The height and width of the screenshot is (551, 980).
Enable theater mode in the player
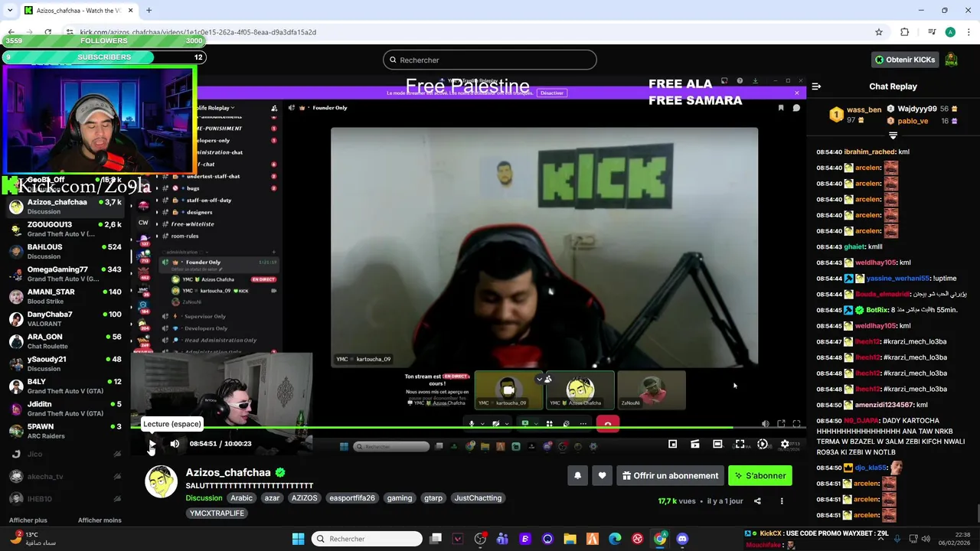pos(717,444)
